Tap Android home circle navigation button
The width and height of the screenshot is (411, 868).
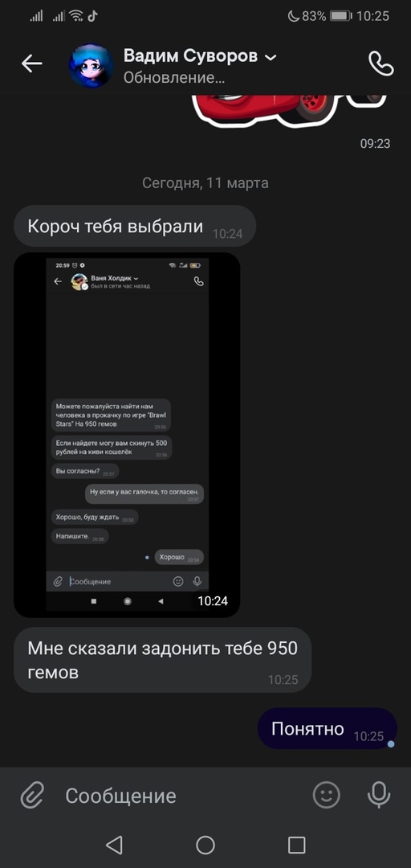[x=205, y=845]
